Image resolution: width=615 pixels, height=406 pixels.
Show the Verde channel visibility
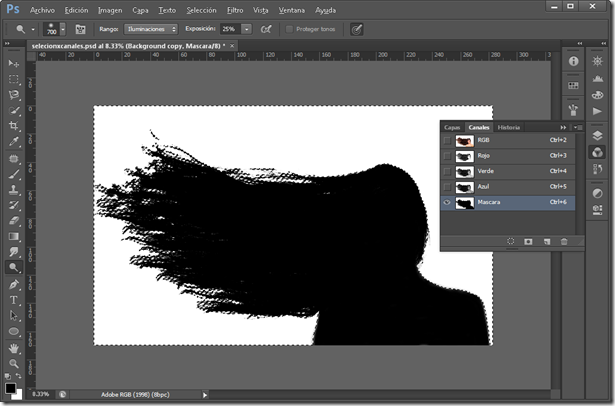coord(447,171)
